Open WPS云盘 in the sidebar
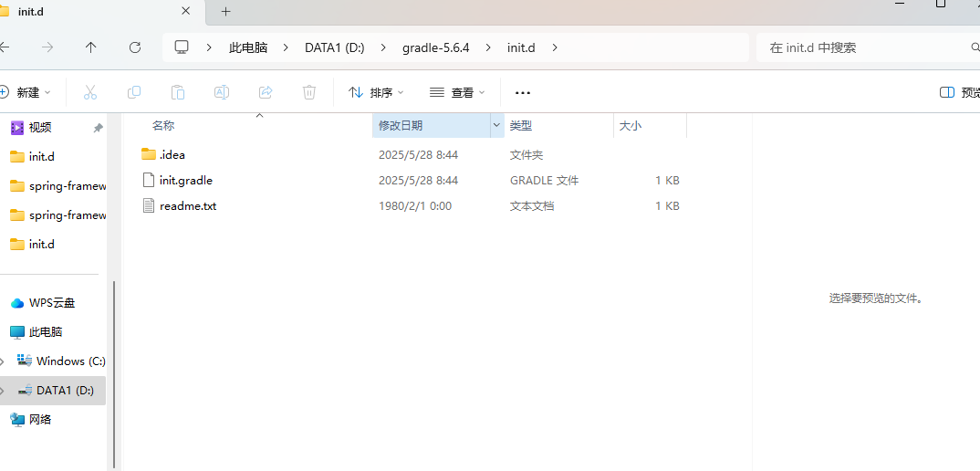980x471 pixels. (52, 303)
